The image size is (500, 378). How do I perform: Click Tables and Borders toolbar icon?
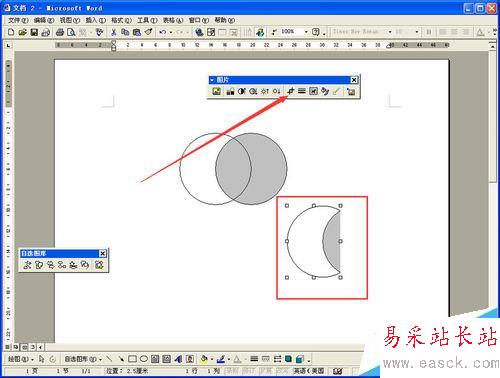(x=211, y=32)
